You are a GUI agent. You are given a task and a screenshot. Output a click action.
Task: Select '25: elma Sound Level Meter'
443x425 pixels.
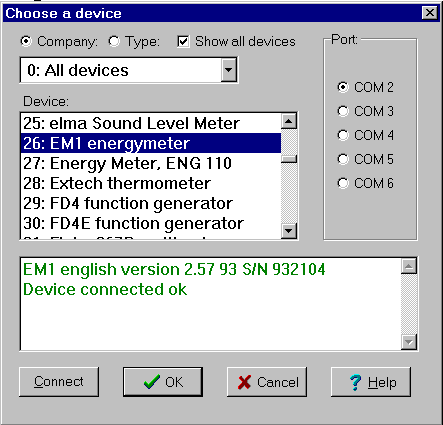coord(151,123)
